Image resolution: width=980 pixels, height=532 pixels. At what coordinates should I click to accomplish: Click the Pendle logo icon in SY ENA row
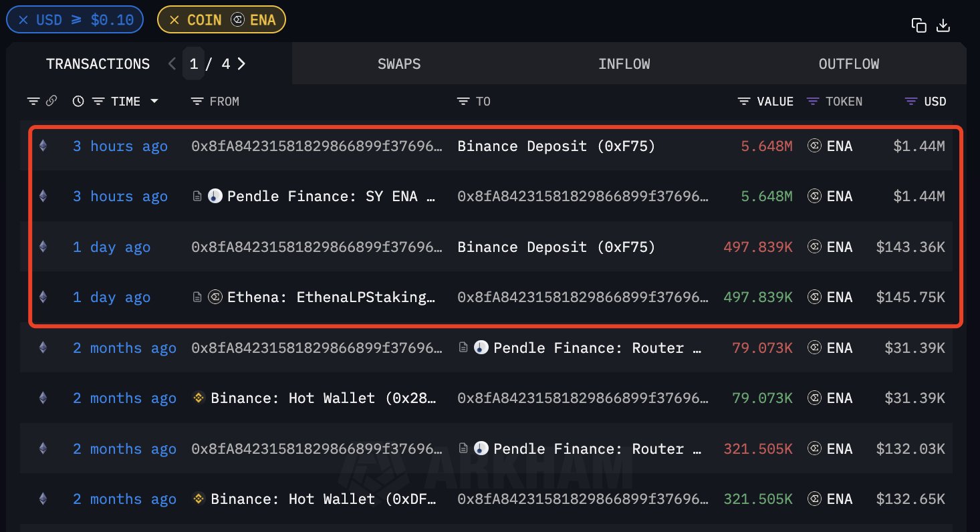tap(215, 196)
